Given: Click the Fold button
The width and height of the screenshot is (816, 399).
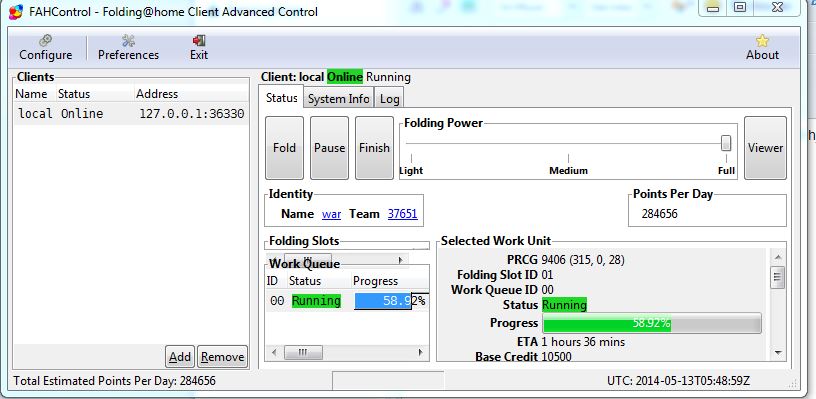Looking at the screenshot, I should coord(284,148).
